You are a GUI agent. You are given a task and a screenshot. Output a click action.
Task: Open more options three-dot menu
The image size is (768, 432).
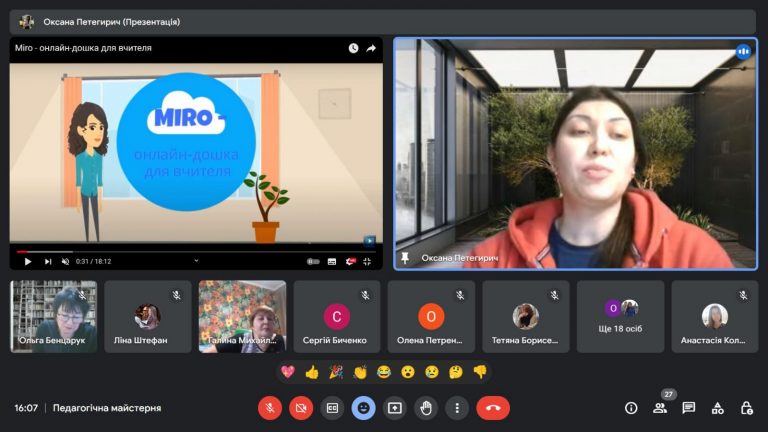456,408
